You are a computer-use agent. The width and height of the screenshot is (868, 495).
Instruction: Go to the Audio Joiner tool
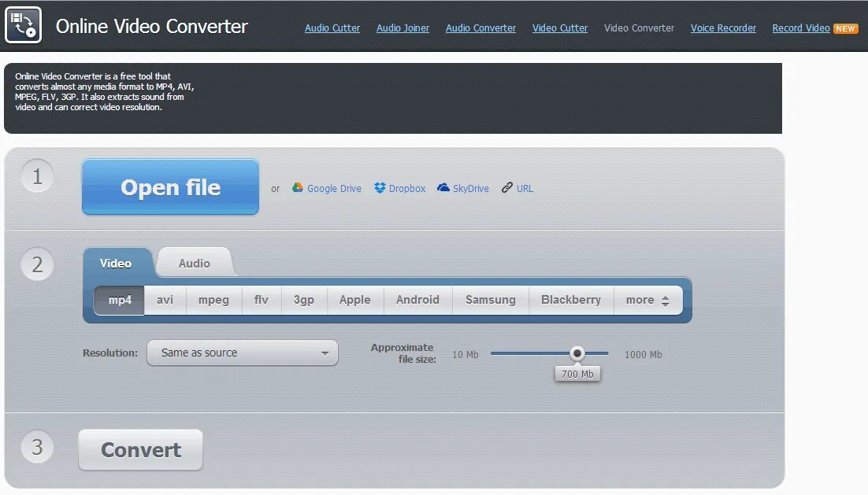(402, 28)
